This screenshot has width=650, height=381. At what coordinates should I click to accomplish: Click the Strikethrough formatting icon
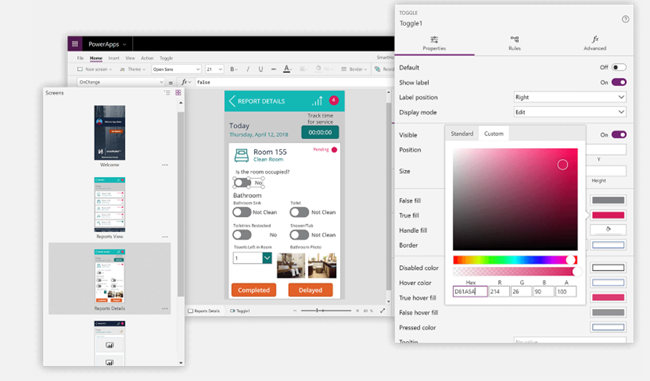click(274, 69)
